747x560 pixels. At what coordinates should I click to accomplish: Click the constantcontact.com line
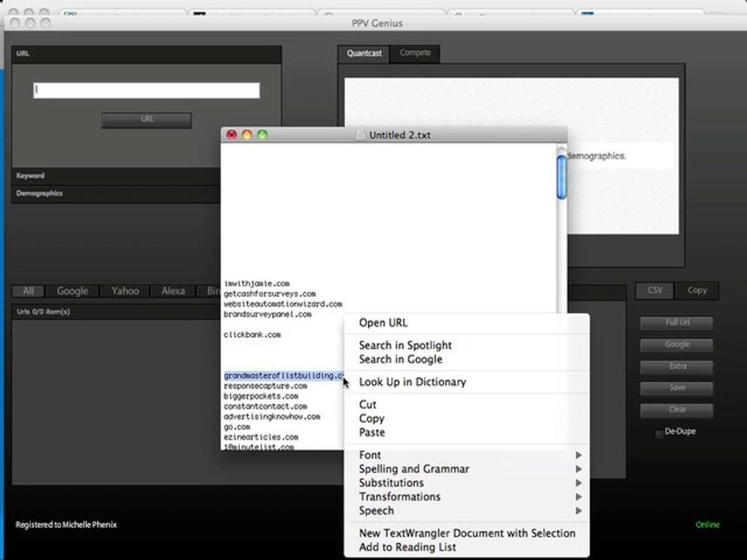pyautogui.click(x=265, y=406)
